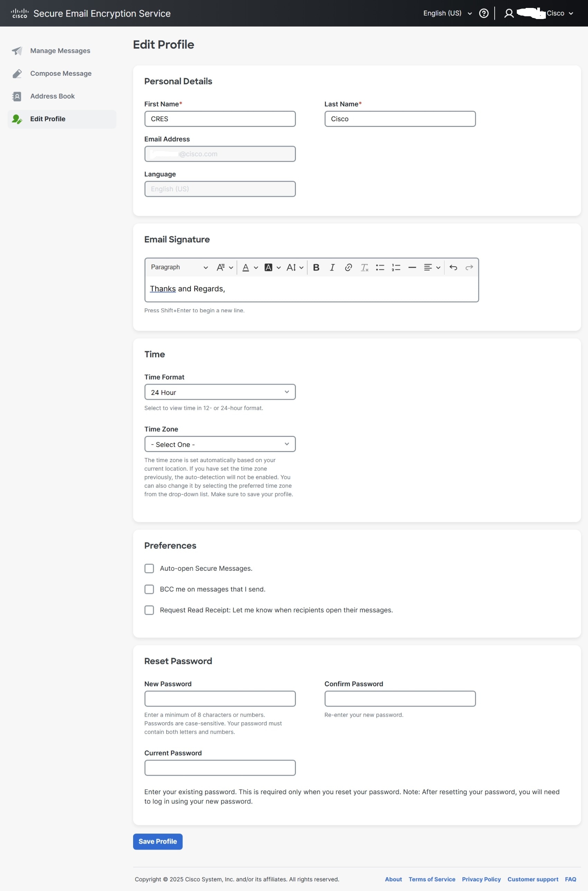Redo the signature edit

click(x=469, y=267)
